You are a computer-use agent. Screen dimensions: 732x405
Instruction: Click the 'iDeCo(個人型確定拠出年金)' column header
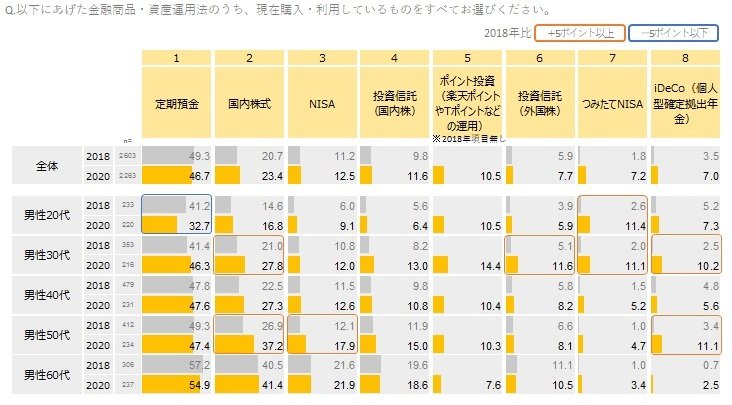(x=685, y=103)
